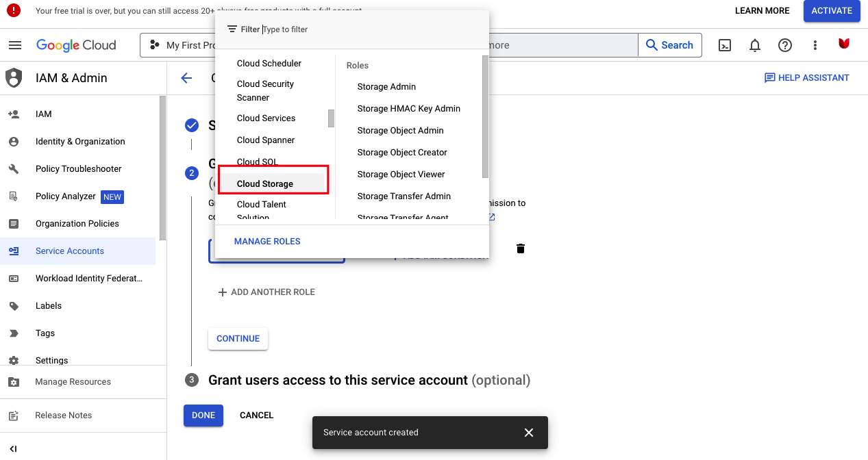The image size is (868, 460).
Task: Click the CONTINUE button
Action: [238, 339]
